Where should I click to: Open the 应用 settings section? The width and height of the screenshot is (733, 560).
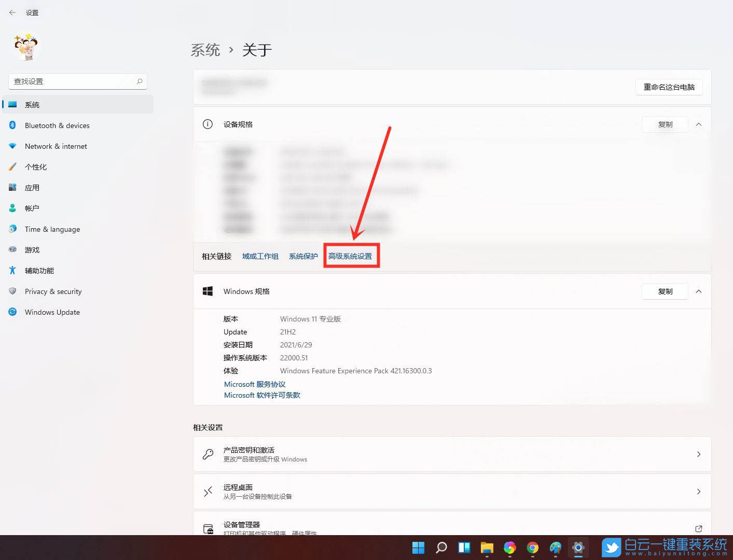tap(32, 187)
